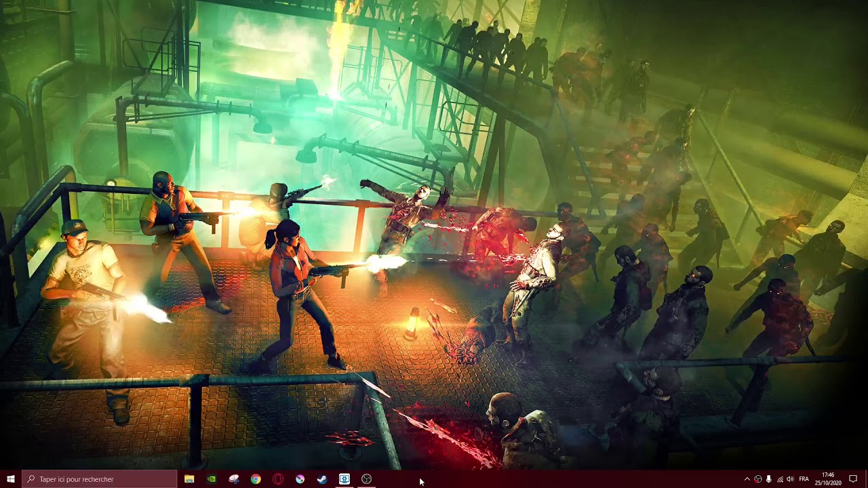Expand hidden system tray icons
This screenshot has height=488, width=868.
tap(747, 479)
